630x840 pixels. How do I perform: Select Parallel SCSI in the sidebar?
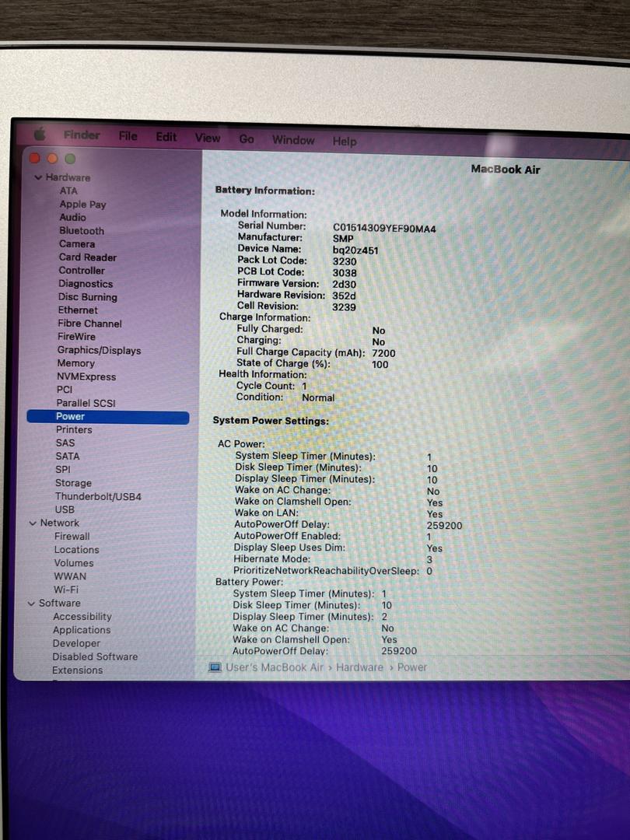click(86, 403)
